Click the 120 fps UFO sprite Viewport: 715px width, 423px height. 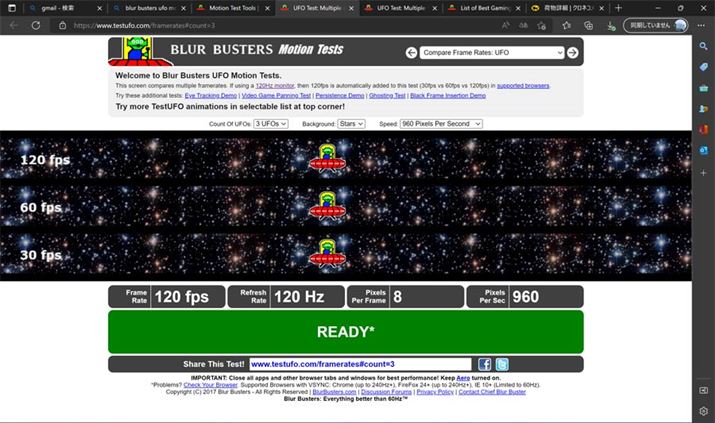tap(327, 158)
